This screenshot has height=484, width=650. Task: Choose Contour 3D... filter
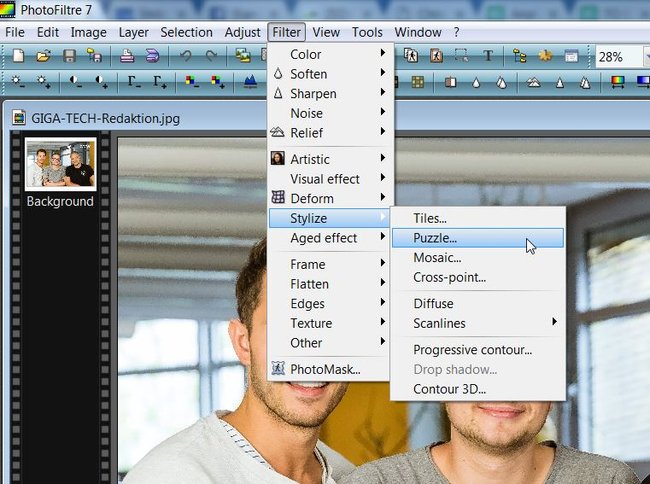click(478, 389)
